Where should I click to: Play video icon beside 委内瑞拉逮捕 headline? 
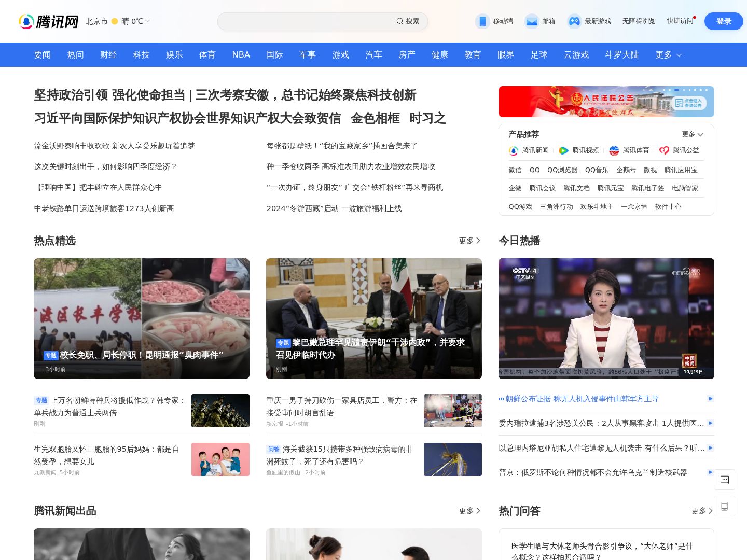coord(710,423)
